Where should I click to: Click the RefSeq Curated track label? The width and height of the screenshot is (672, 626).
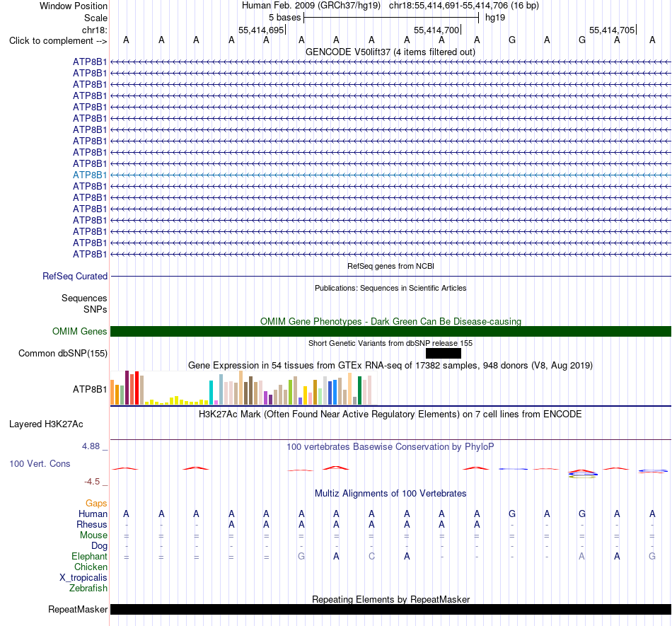tap(74, 277)
